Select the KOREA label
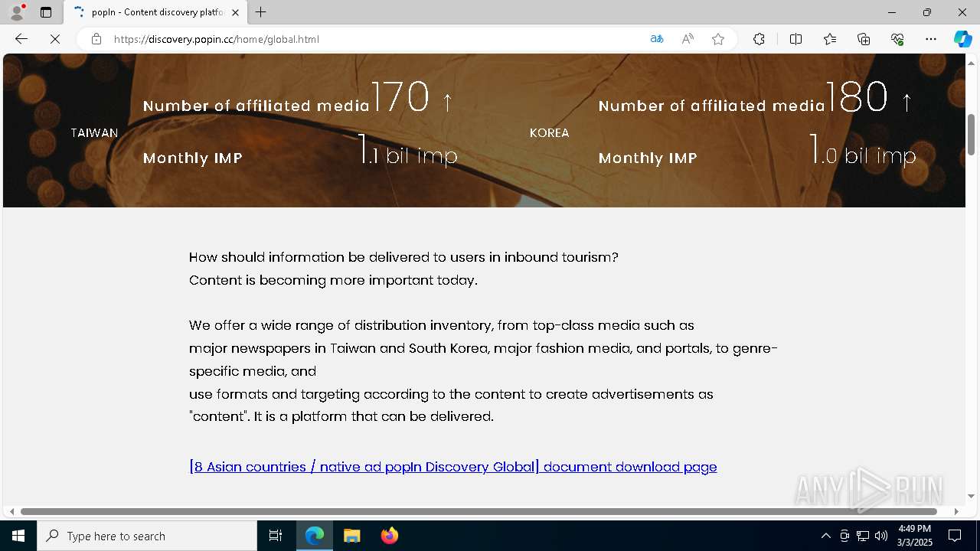The width and height of the screenshot is (980, 551). [550, 133]
